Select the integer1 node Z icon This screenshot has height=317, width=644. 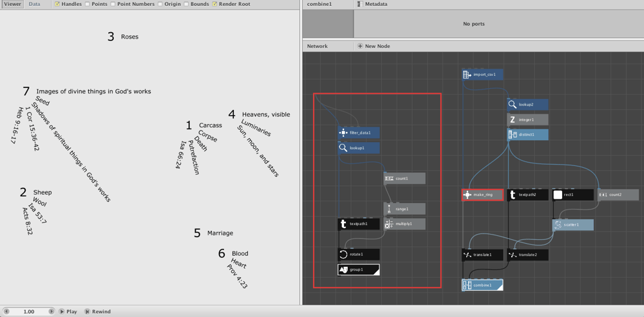pyautogui.click(x=512, y=120)
